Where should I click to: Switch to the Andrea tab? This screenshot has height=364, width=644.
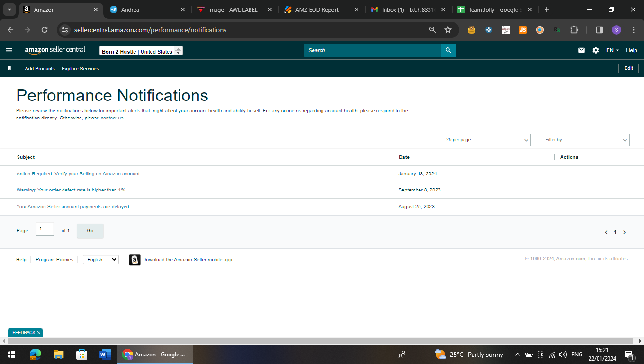click(147, 9)
